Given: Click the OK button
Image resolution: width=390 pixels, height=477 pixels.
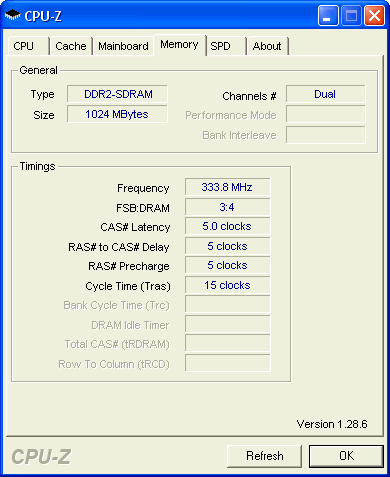Looking at the screenshot, I should [x=346, y=456].
